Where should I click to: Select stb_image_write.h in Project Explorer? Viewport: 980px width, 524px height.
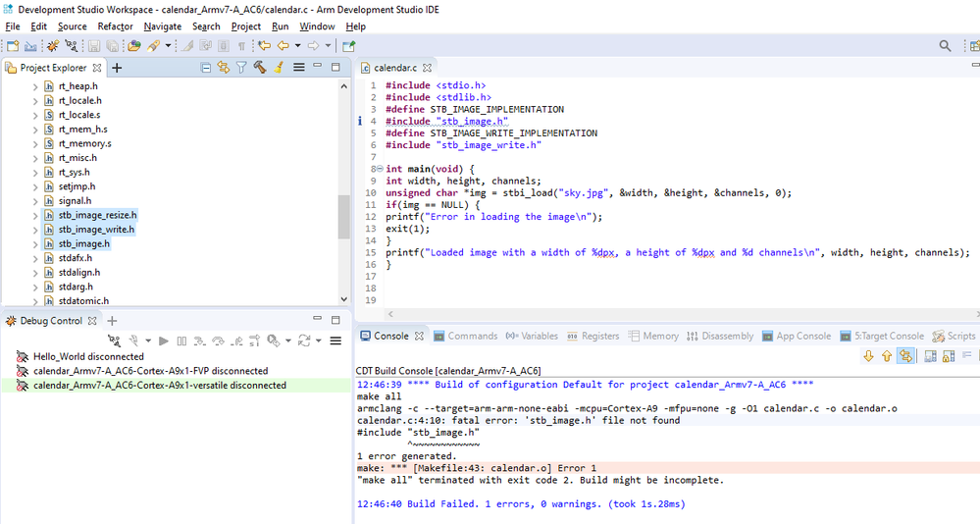pos(96,229)
